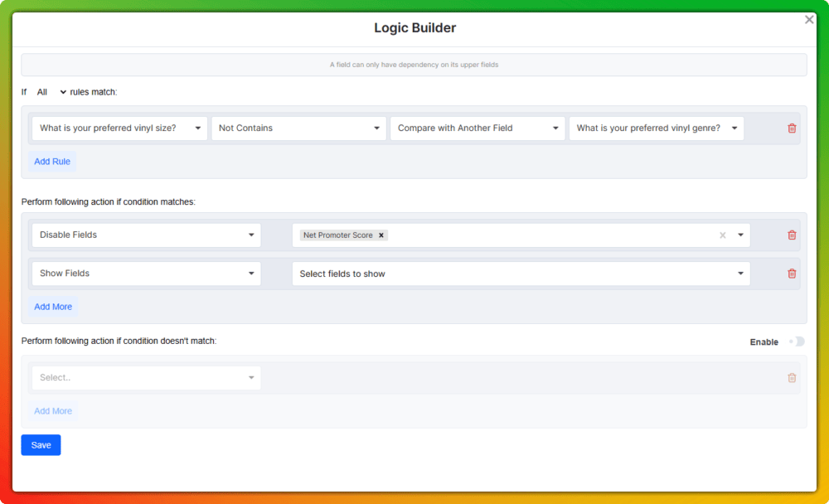829x504 pixels.
Task: Expand the Compare with Another Field dropdown
Action: (478, 128)
